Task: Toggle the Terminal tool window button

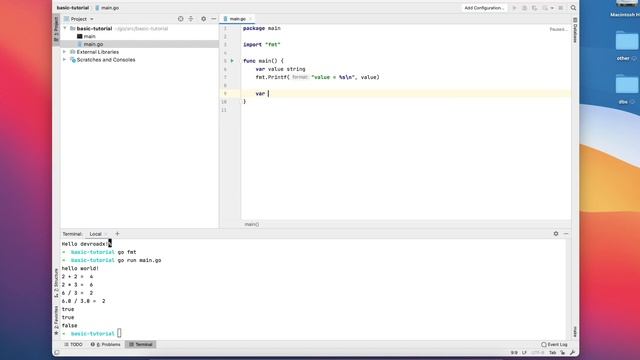Action: [141, 344]
